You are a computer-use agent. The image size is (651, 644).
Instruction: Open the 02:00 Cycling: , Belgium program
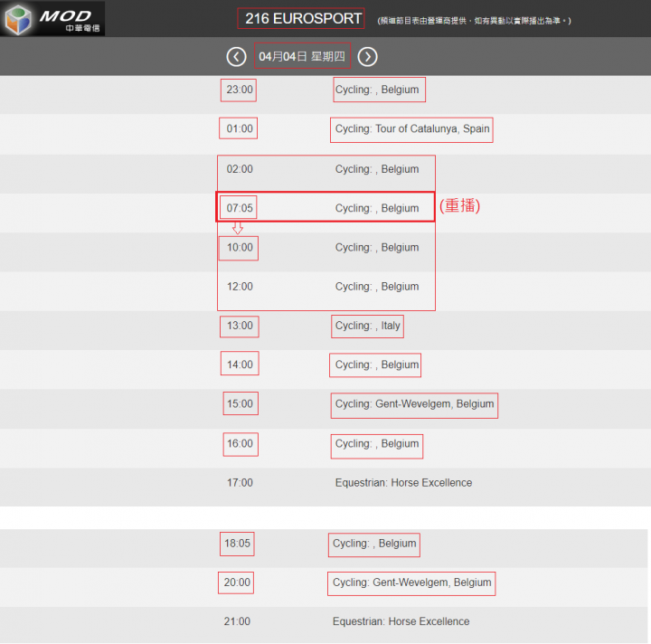377,169
